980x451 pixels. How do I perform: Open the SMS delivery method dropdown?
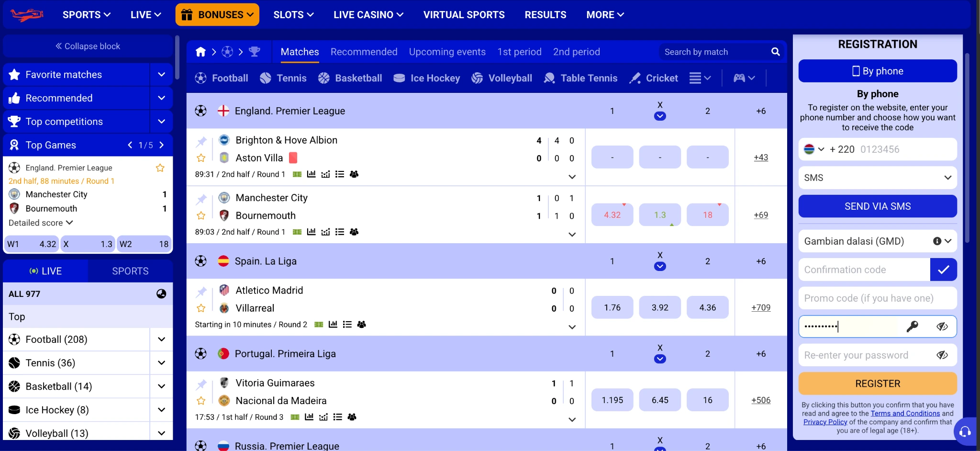pos(878,178)
